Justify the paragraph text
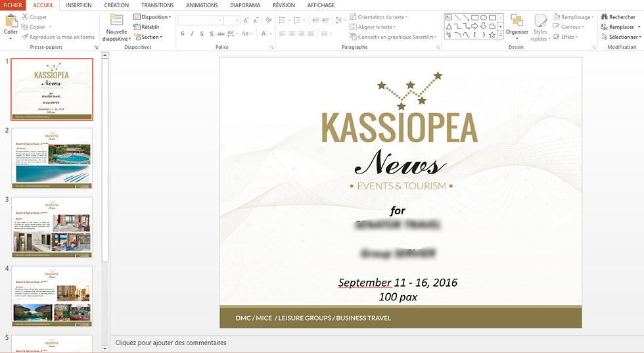Image resolution: width=644 pixels, height=353 pixels. tap(311, 34)
